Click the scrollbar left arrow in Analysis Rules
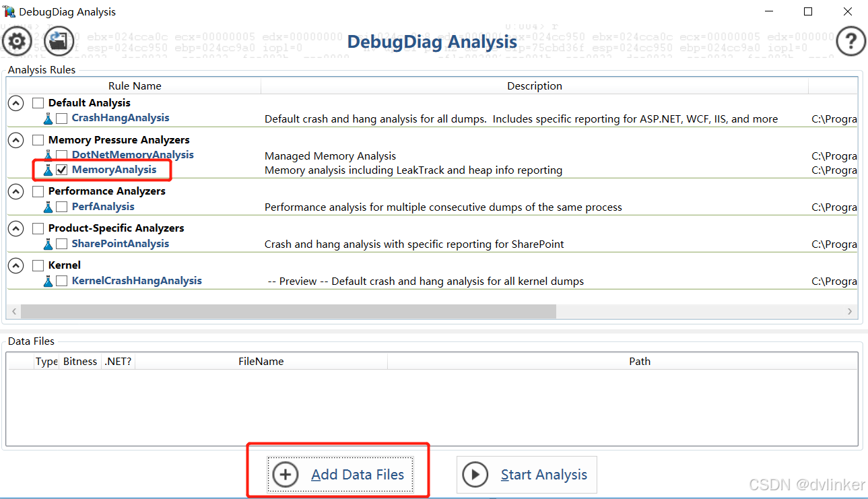The height and width of the screenshot is (499, 868). (x=13, y=311)
